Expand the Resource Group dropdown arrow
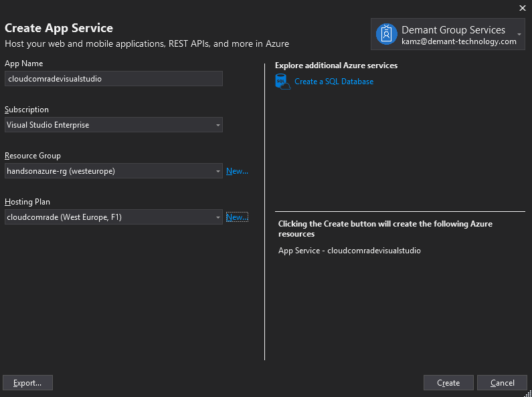Viewport: 532px width, 397px height. 217,171
